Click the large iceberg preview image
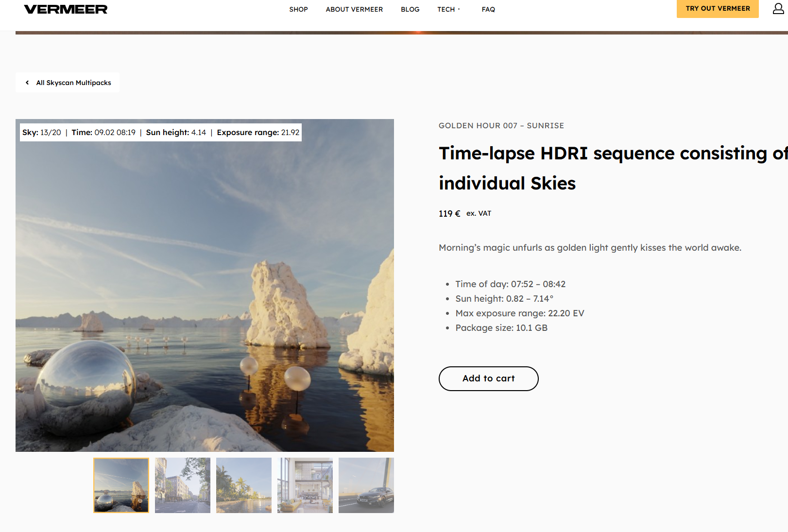788x532 pixels. tap(205, 292)
